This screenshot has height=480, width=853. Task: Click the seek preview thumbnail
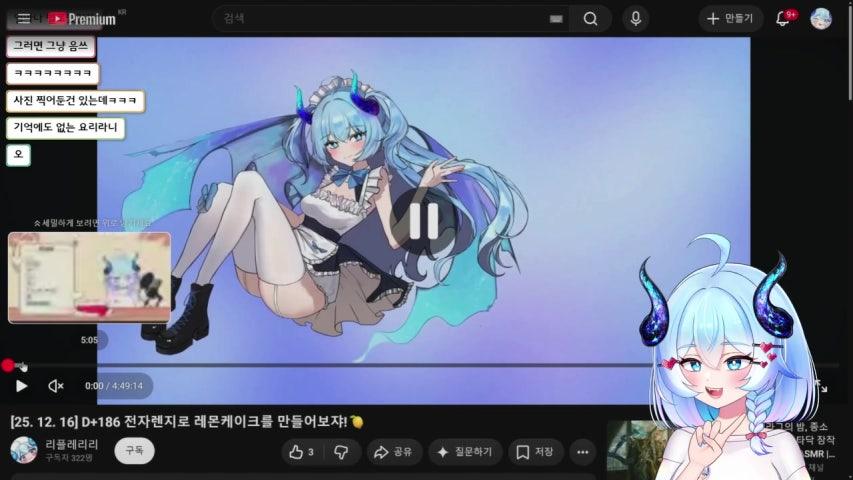point(89,278)
